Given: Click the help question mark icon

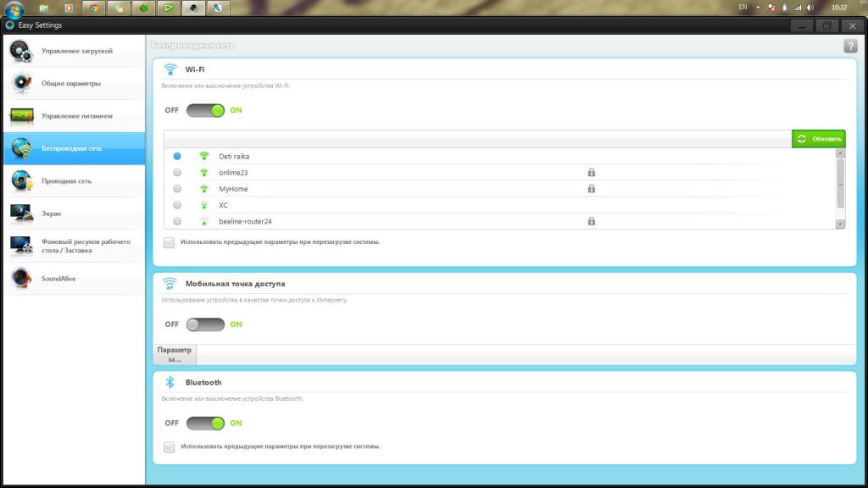Looking at the screenshot, I should pyautogui.click(x=850, y=47).
